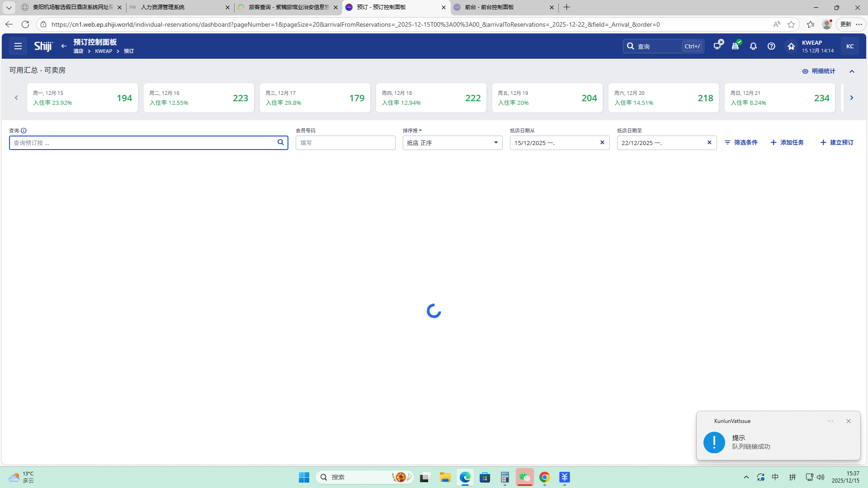This screenshot has height=488, width=868.
Task: Switch to the 人力资源管理系统 browser tab
Action: [x=176, y=7]
